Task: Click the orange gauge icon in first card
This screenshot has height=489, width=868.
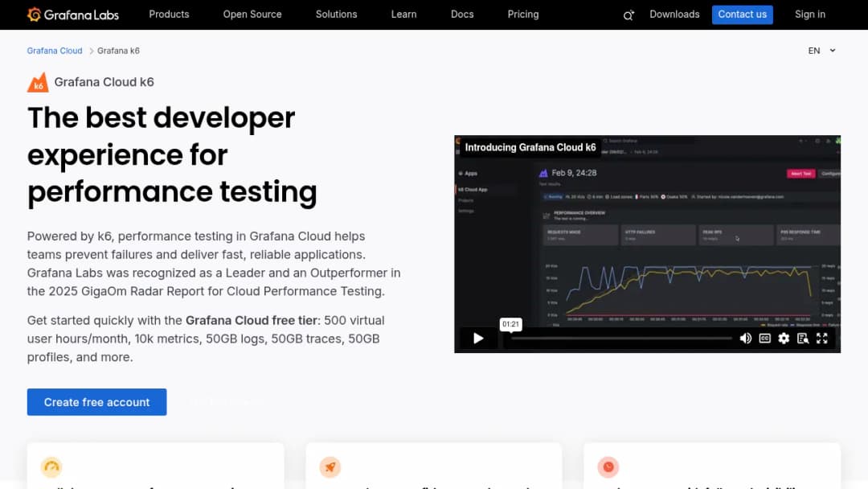Action: tap(51, 467)
